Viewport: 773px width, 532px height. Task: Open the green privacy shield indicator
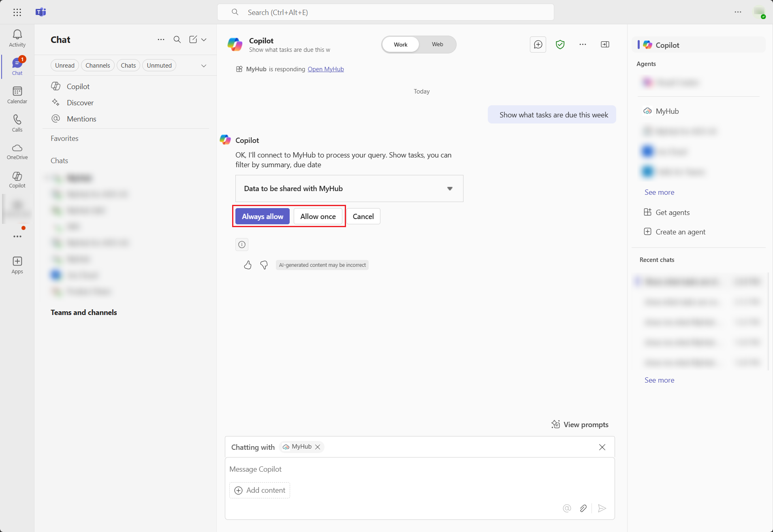[560, 45]
